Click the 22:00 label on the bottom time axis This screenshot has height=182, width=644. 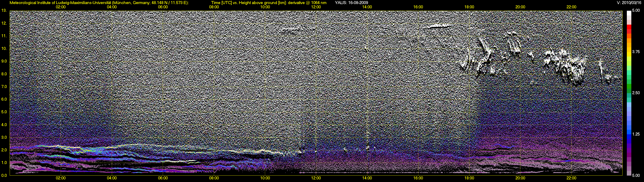point(571,178)
